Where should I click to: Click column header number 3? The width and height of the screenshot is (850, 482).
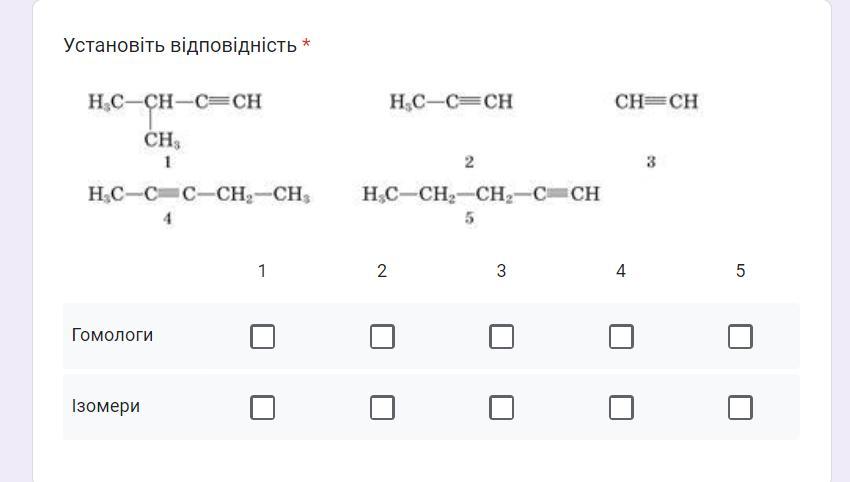(x=501, y=271)
